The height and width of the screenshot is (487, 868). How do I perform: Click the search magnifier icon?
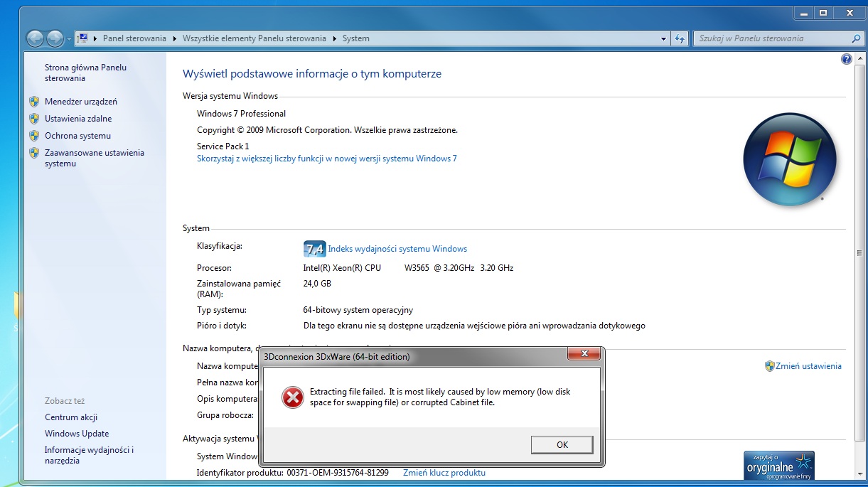coord(856,38)
